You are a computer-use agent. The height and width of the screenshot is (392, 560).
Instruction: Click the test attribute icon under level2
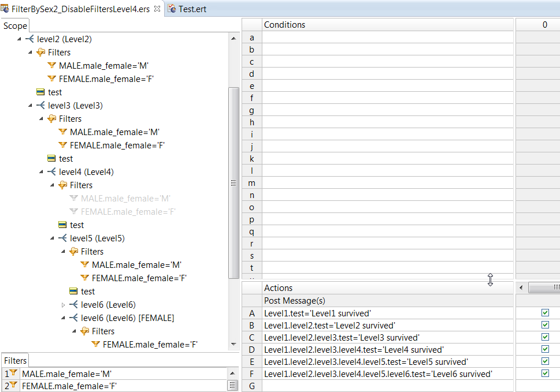[x=40, y=92]
